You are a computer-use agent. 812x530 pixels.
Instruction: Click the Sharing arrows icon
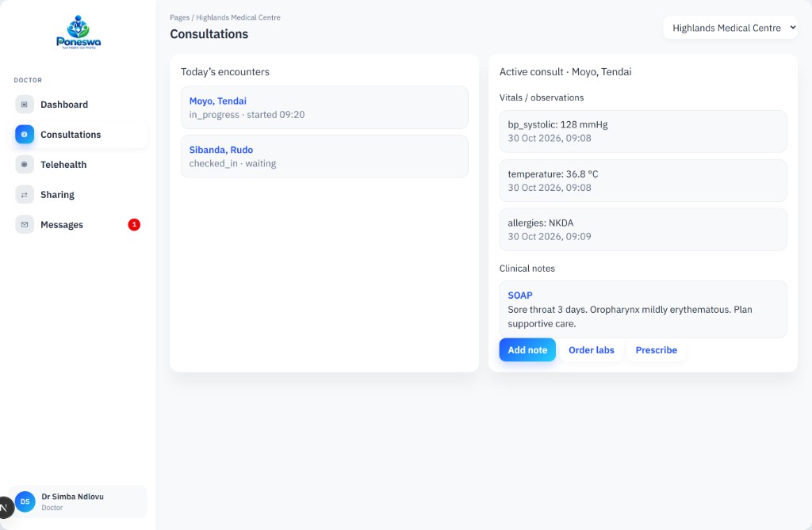(x=25, y=195)
